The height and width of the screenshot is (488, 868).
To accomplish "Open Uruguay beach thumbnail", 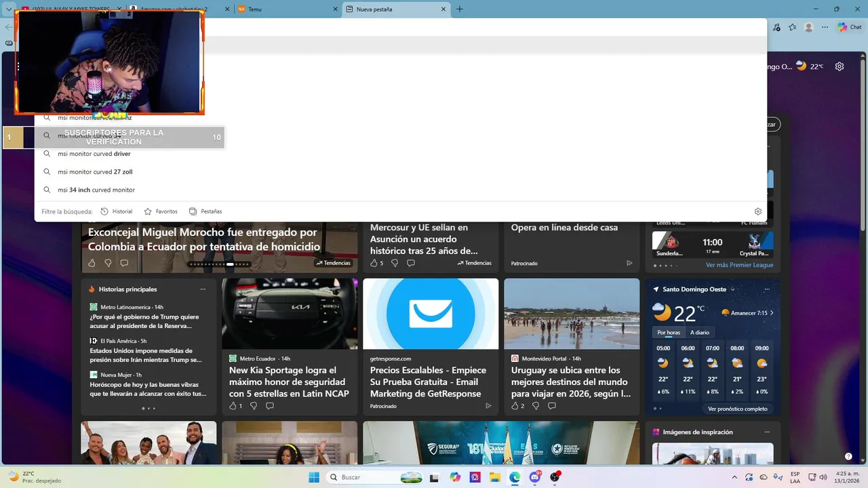I will pyautogui.click(x=572, y=314).
